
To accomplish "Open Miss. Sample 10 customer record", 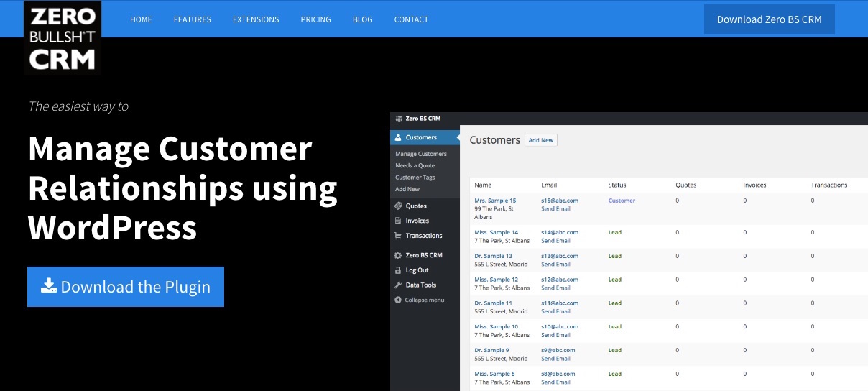I will [497, 326].
